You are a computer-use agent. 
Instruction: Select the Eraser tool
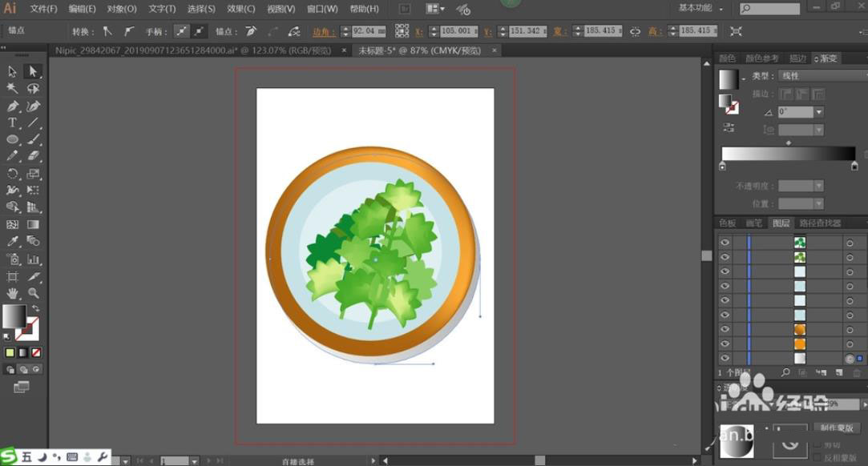pyautogui.click(x=33, y=156)
